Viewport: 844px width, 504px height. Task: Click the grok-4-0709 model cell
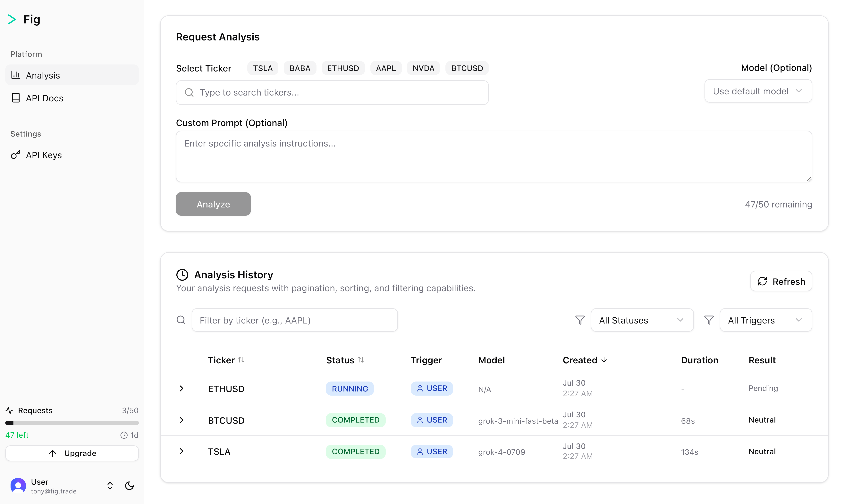click(502, 452)
